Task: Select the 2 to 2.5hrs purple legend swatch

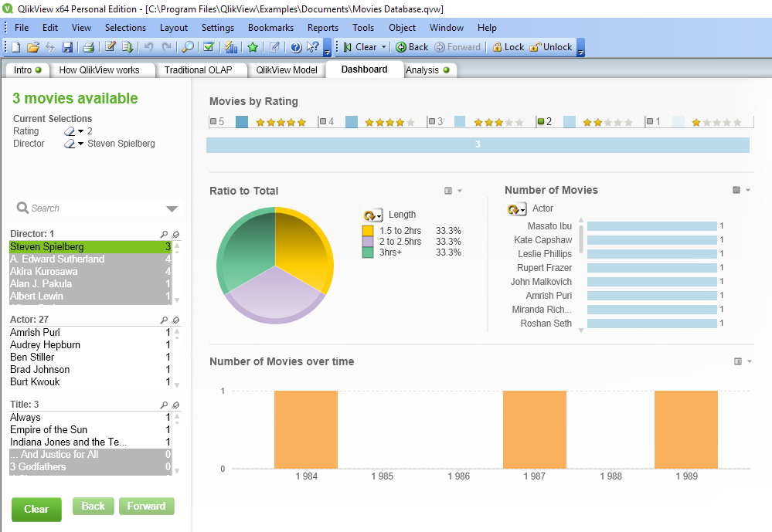Action: click(x=368, y=242)
